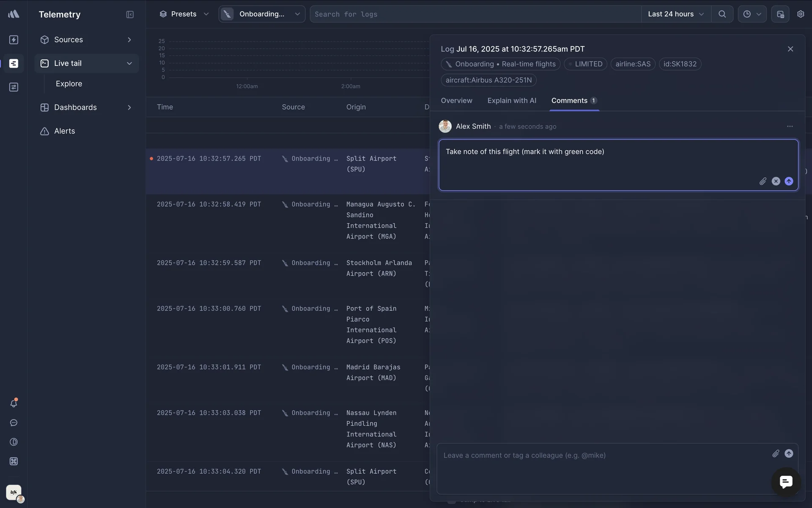Open the settings gear icon
Viewport: 812px width, 508px height.
pyautogui.click(x=800, y=14)
